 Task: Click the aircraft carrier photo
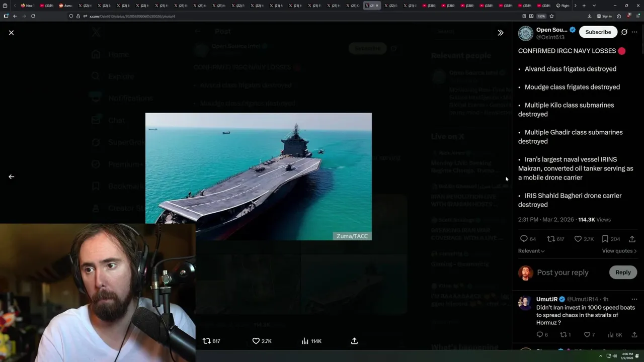pyautogui.click(x=259, y=176)
